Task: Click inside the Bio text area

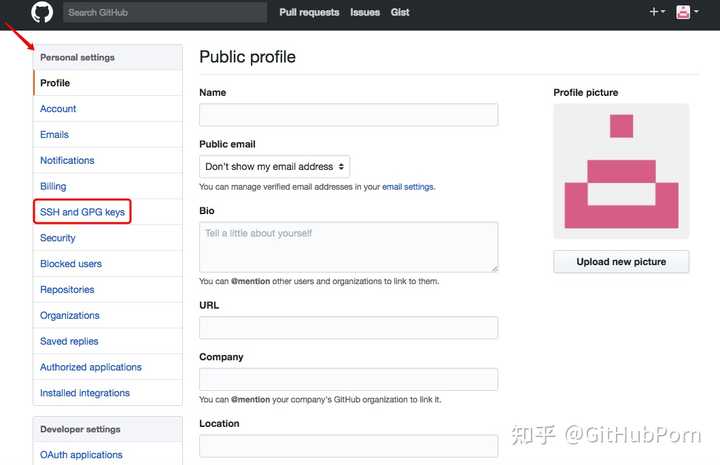Action: pos(349,247)
